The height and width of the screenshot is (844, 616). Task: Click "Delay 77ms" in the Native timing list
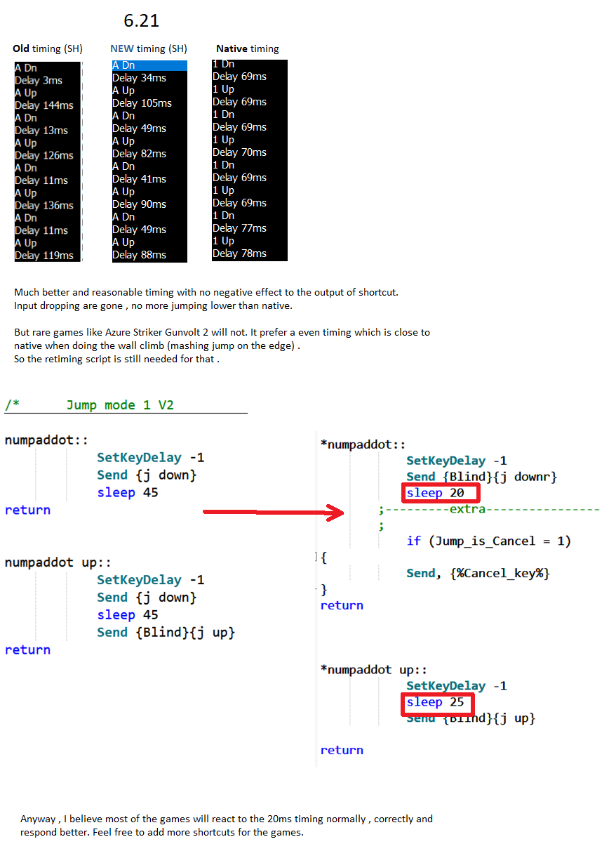click(240, 228)
